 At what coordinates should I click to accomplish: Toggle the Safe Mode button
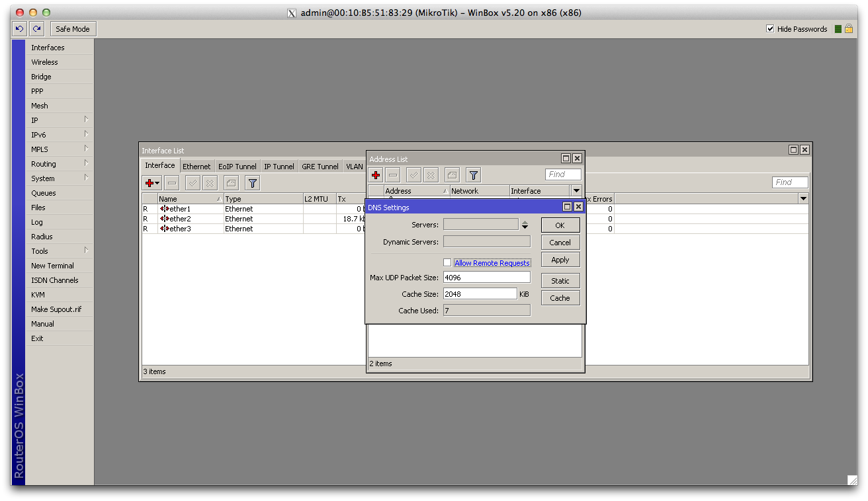(x=73, y=29)
